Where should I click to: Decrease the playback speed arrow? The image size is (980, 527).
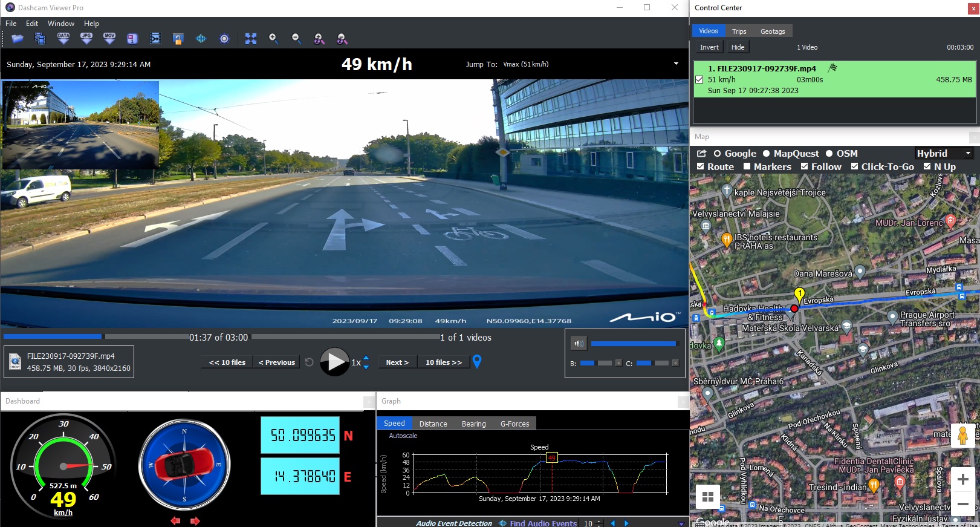[366, 367]
